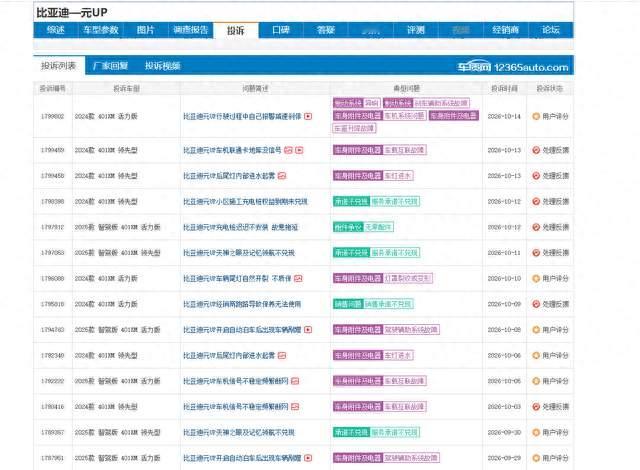The height and width of the screenshot is (470, 640).
Task: Click 用户评分 status icon in 09-30 row
Action: tap(536, 432)
